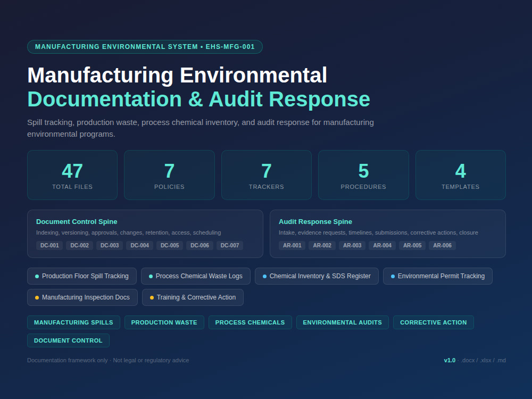Select the DC-005 chip

[x=170, y=245]
